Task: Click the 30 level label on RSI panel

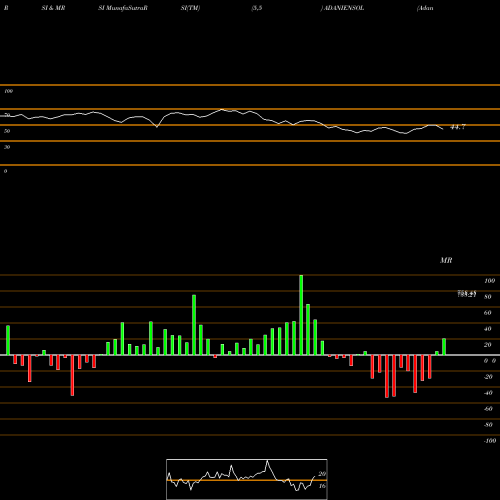Action: pyautogui.click(x=7, y=147)
